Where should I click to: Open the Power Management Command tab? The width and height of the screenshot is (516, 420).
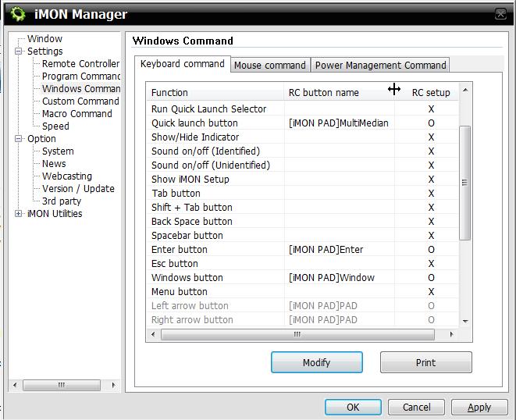point(380,66)
